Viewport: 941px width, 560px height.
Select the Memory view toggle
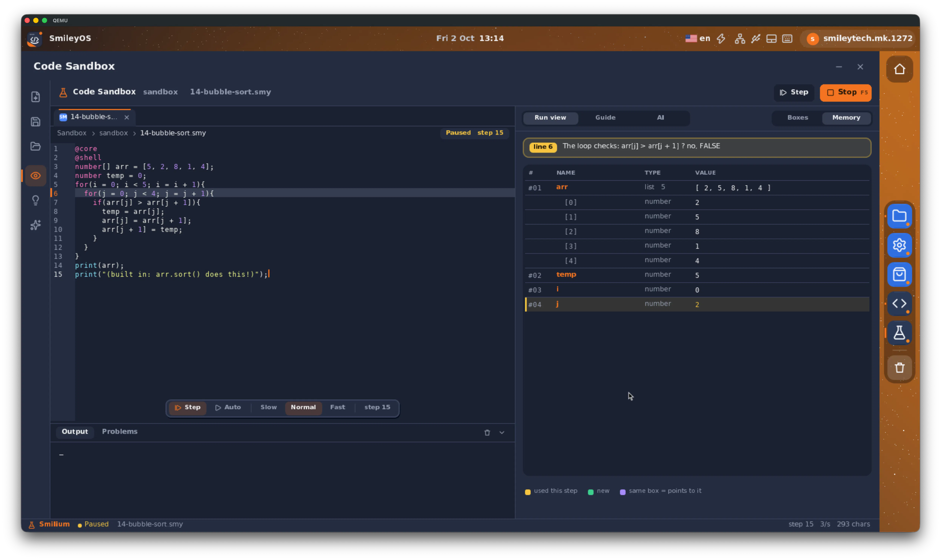pyautogui.click(x=846, y=118)
